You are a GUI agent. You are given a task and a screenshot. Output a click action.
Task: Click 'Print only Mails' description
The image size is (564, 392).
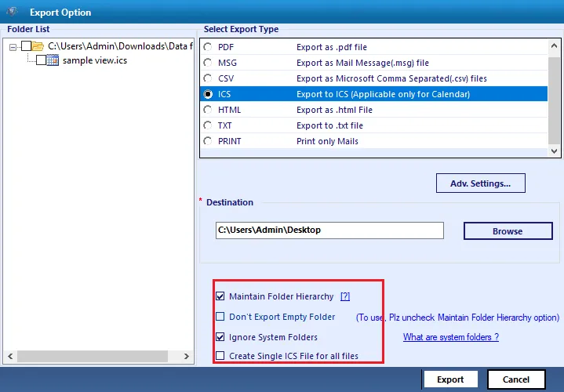(327, 141)
